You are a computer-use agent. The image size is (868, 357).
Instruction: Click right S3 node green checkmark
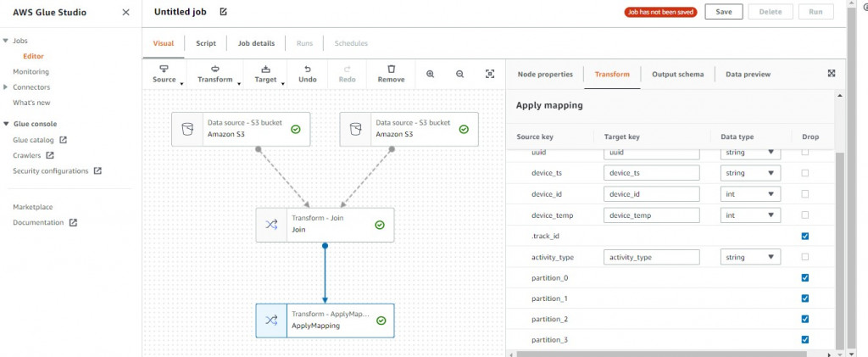[464, 129]
